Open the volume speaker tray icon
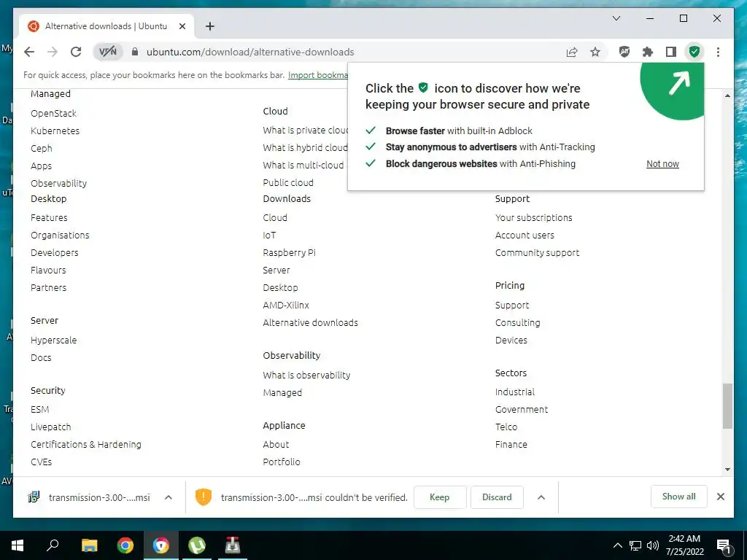747x560 pixels. (x=653, y=545)
